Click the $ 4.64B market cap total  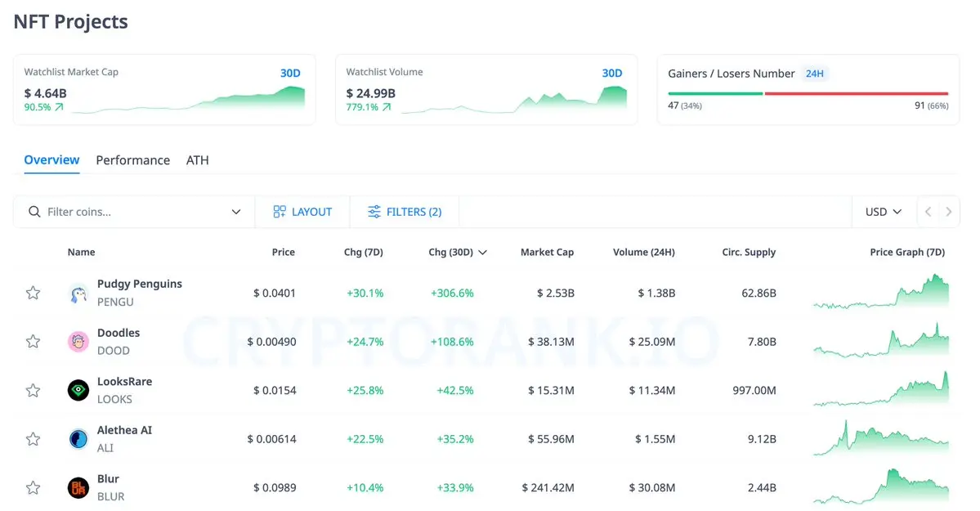pyautogui.click(x=45, y=93)
